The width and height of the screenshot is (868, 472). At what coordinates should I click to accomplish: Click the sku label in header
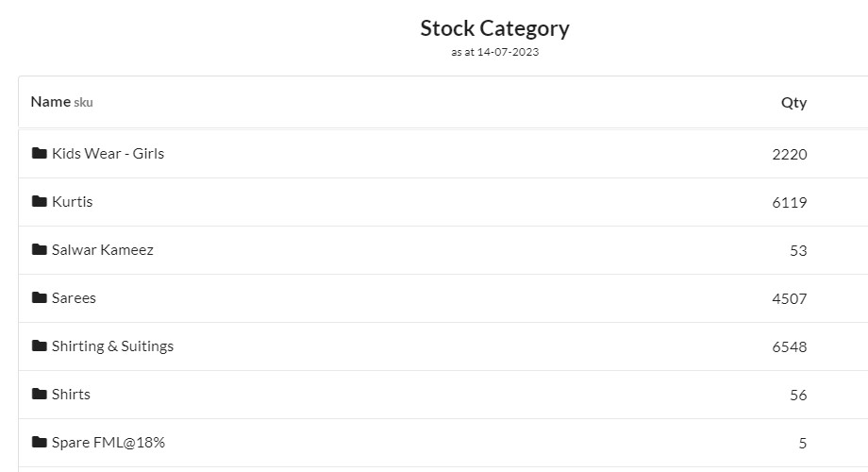pyautogui.click(x=84, y=103)
